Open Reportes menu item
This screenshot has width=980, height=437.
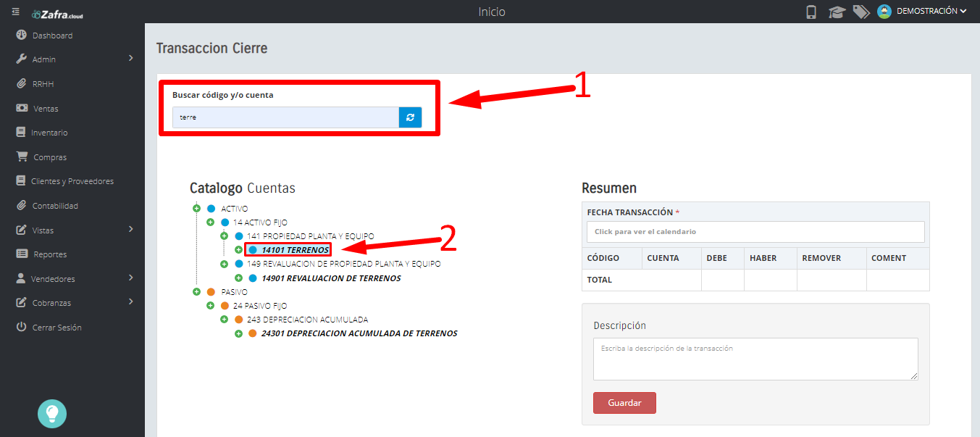coord(50,254)
